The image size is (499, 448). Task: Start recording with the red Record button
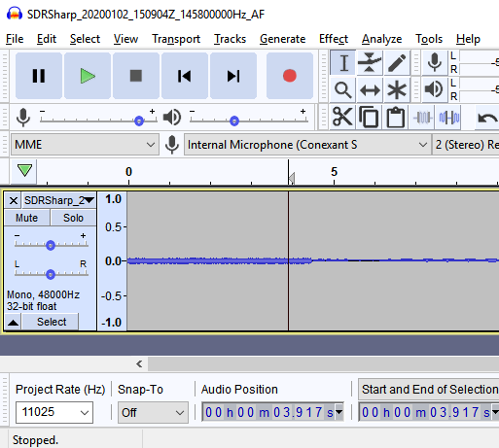tap(290, 76)
